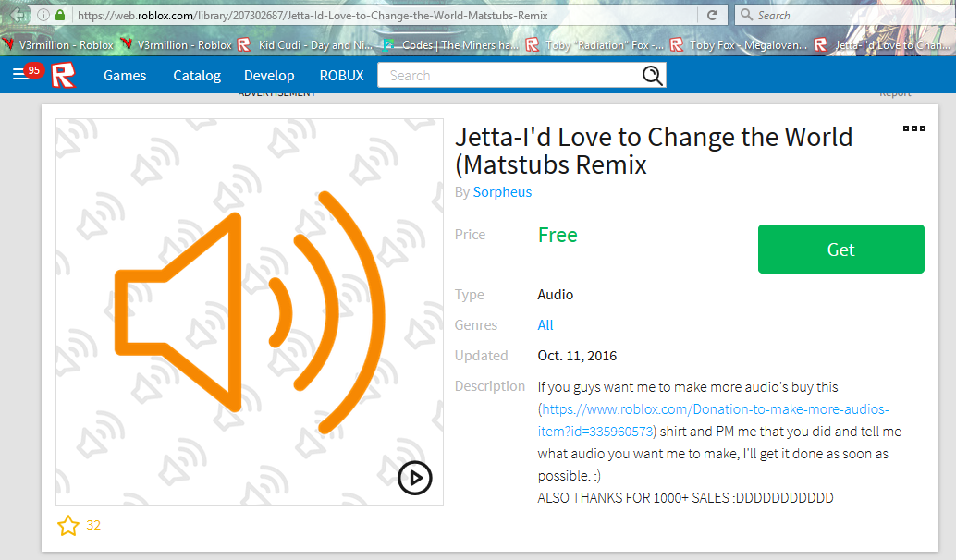
Task: Open the three-dot options menu
Action: [x=913, y=128]
